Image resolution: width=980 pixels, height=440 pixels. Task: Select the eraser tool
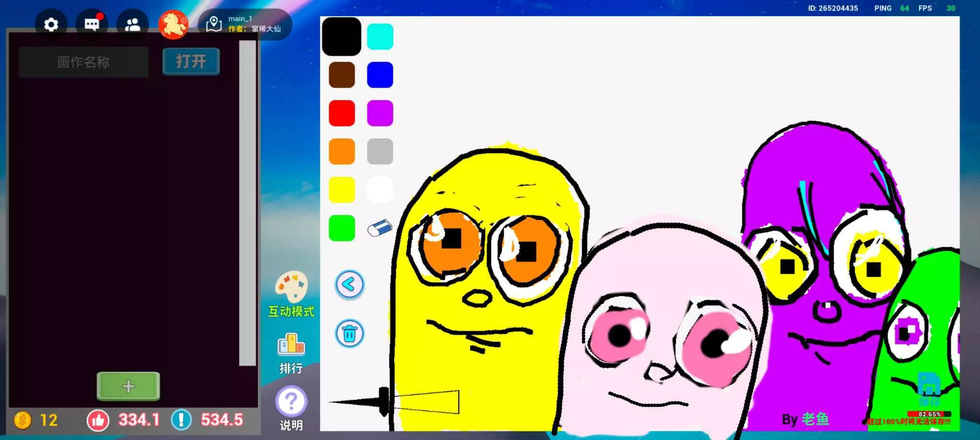coord(380,228)
